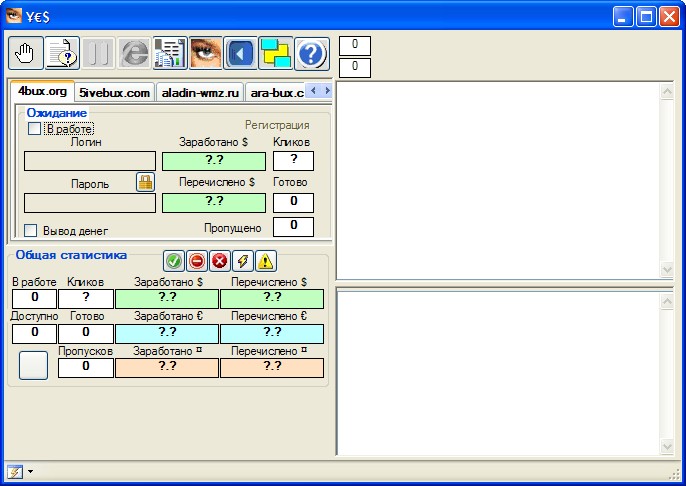This screenshot has width=686, height=486.
Task: Open the document with question mark icon
Action: pyautogui.click(x=62, y=53)
